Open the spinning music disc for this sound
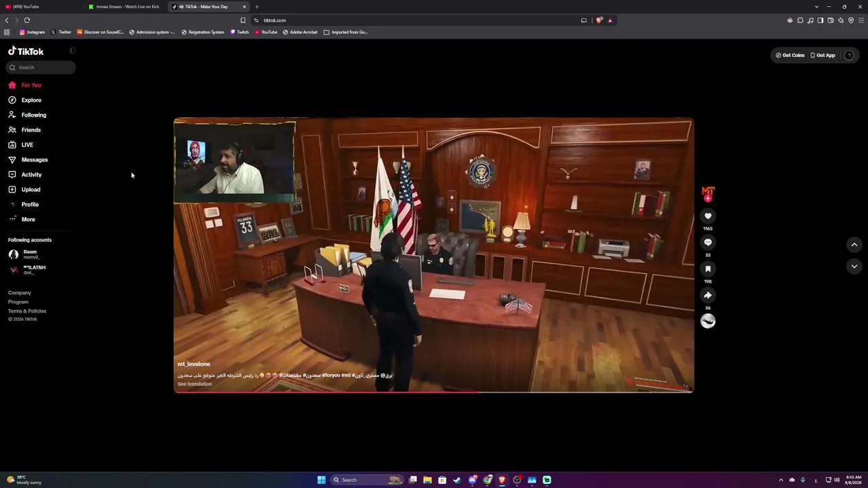Image resolution: width=868 pixels, height=488 pixels. coord(708,321)
